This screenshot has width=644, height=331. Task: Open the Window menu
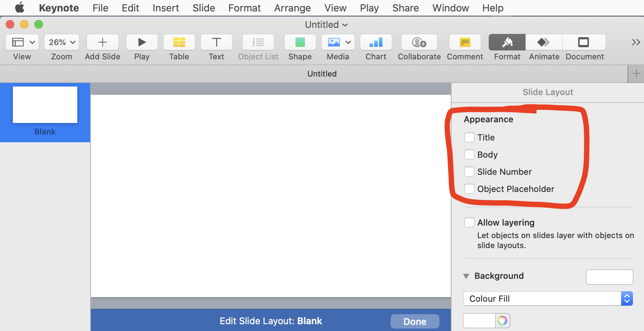point(451,8)
